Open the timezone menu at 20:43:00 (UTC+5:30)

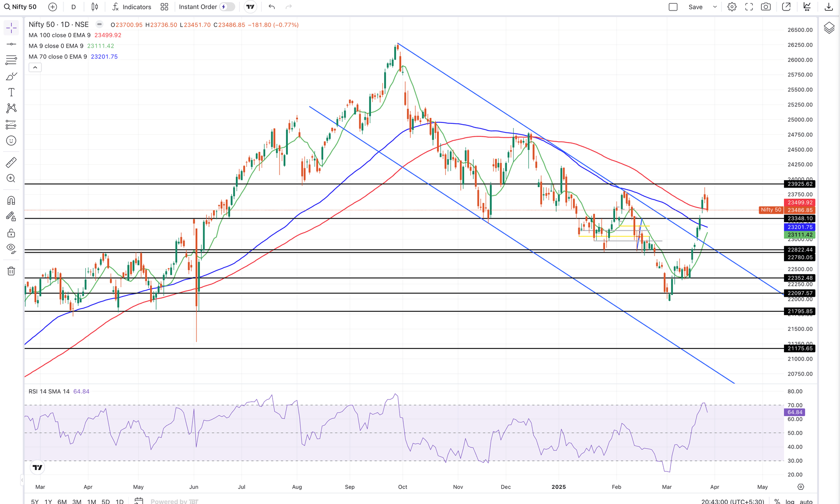[x=733, y=501]
